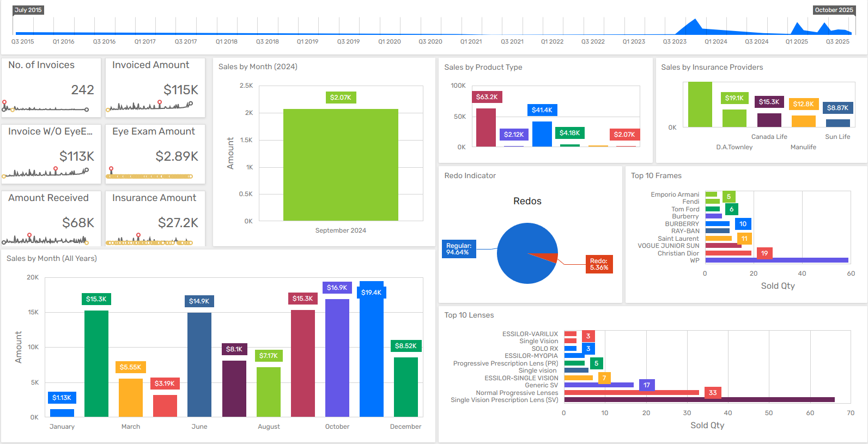Click the October 2025 range end label
Screen dimensions: 868x444
tap(834, 10)
